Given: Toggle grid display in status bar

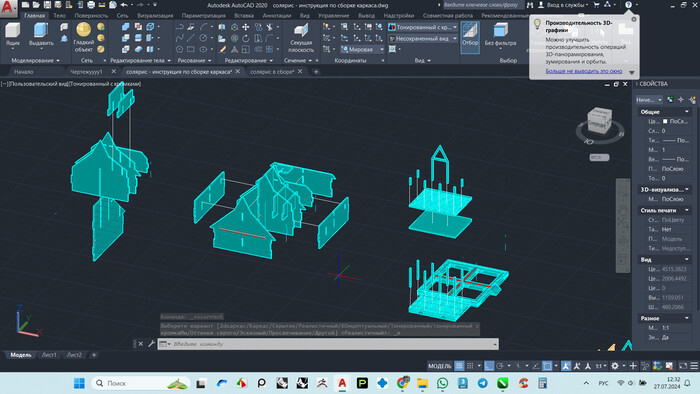Looking at the screenshot, I should 459,366.
